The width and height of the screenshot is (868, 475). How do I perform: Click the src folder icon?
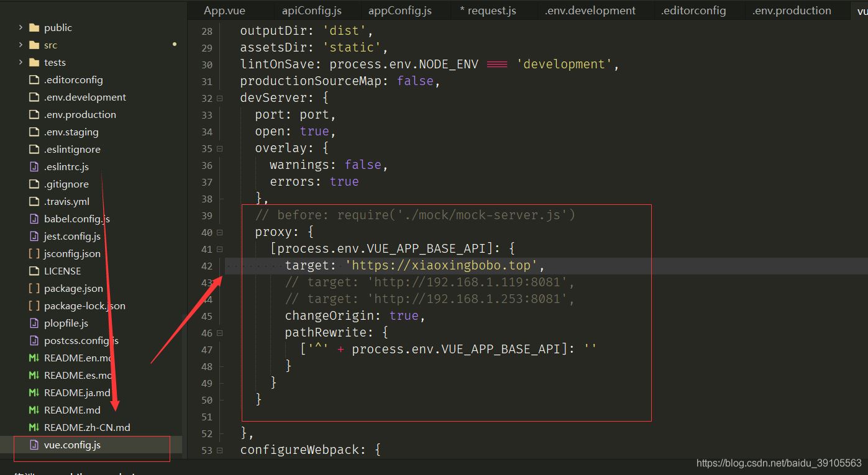(34, 45)
